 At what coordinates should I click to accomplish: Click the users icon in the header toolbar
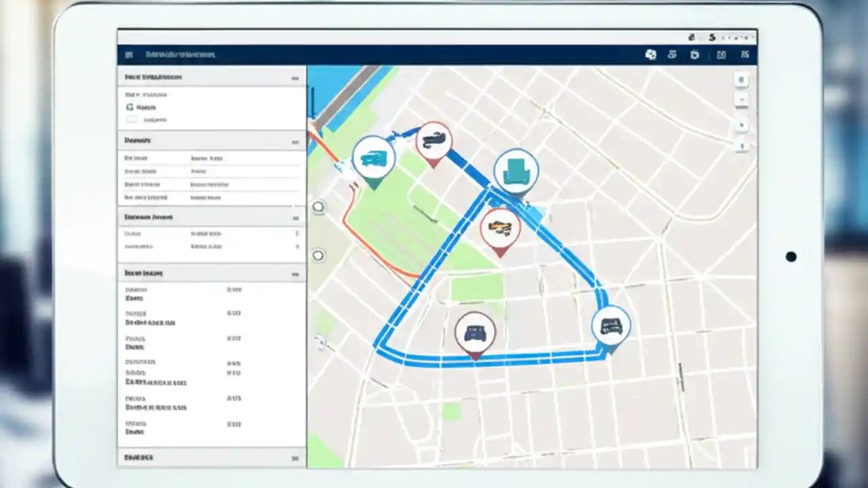click(672, 55)
